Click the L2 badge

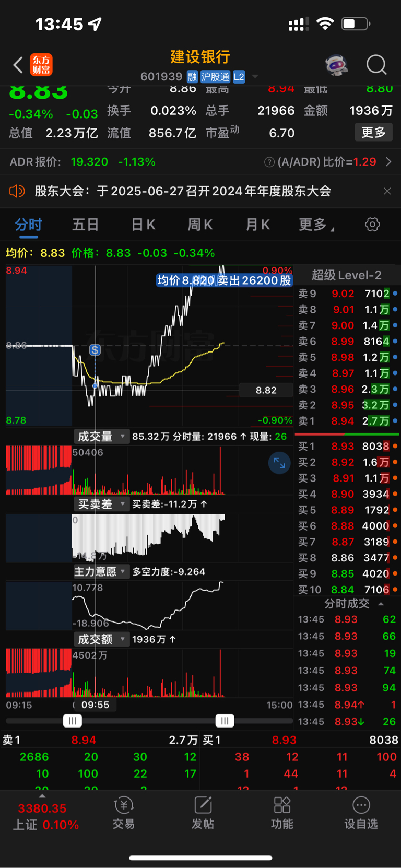(239, 77)
